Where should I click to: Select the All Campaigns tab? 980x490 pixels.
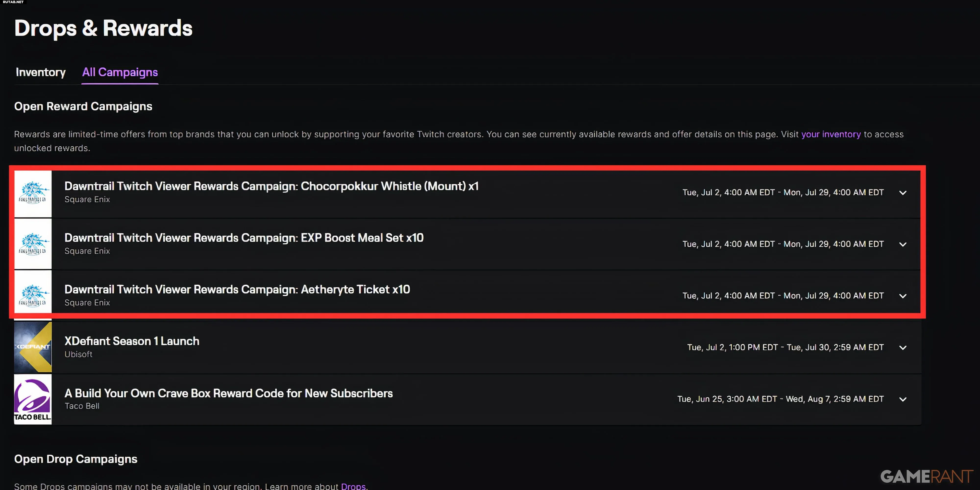[x=120, y=72]
